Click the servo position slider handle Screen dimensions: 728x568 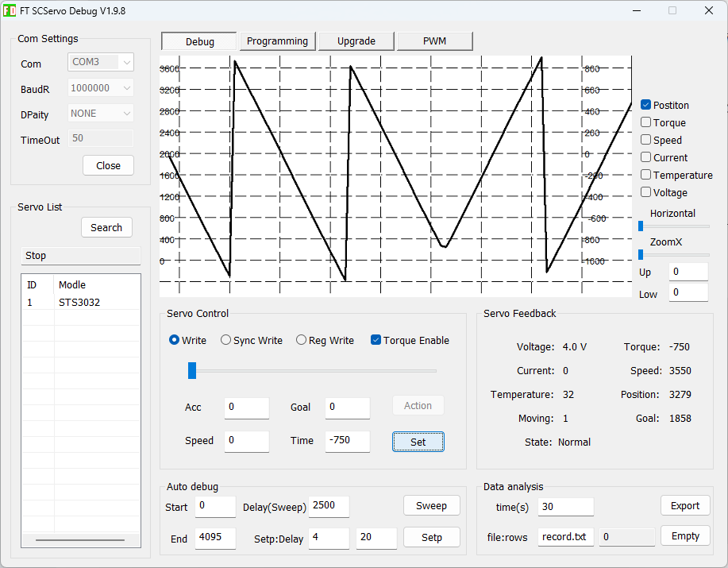point(192,371)
